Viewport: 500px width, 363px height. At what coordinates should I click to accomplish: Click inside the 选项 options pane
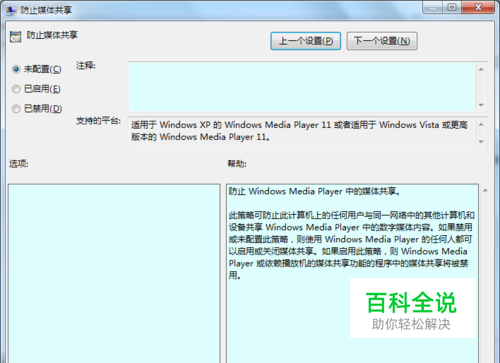[114, 273]
